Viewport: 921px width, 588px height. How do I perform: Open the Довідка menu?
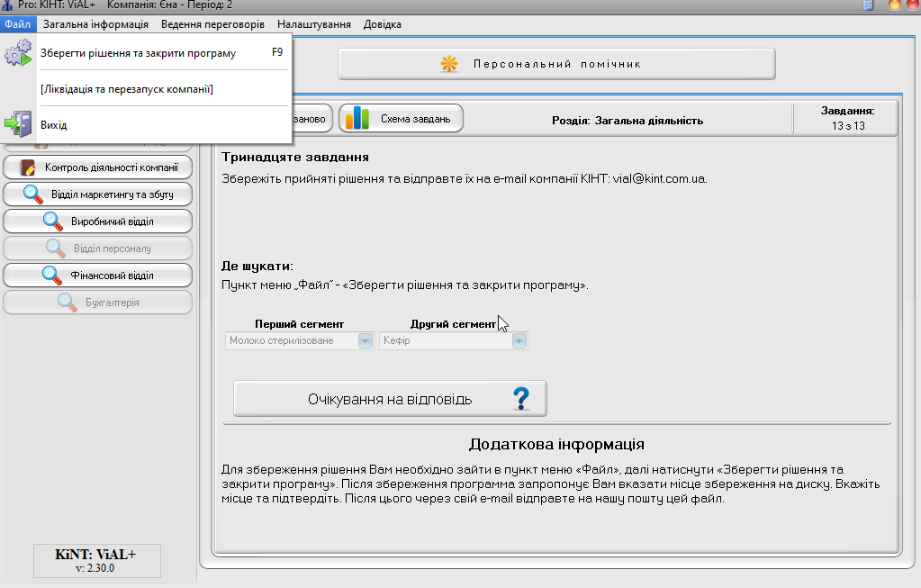tap(383, 24)
